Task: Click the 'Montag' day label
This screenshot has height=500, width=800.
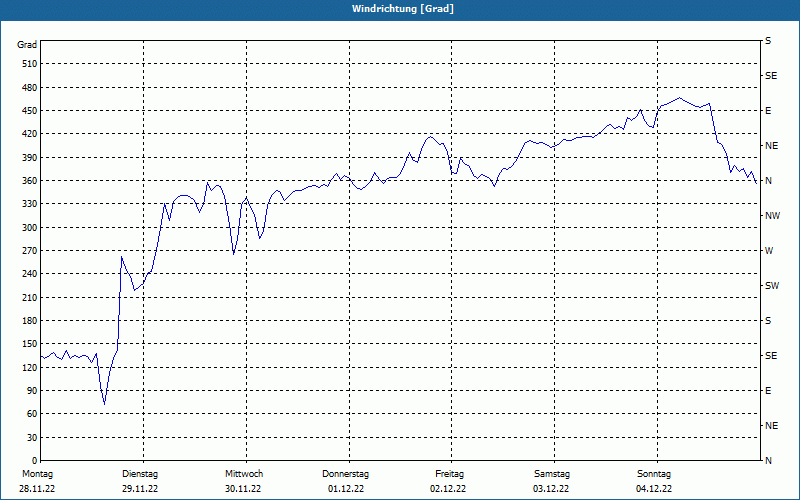Action: point(37,474)
